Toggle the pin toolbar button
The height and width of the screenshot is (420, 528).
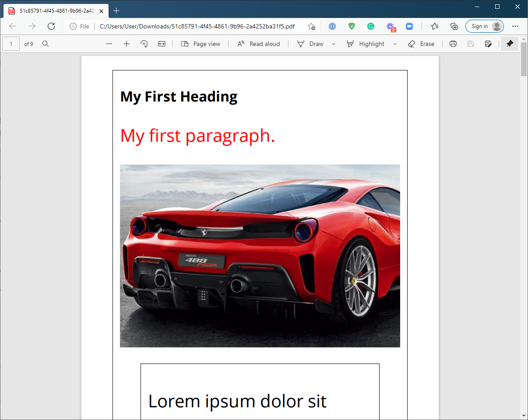click(x=510, y=44)
